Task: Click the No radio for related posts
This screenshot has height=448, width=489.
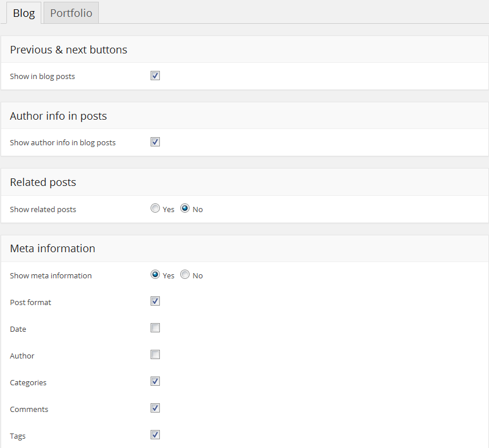Action: [185, 209]
